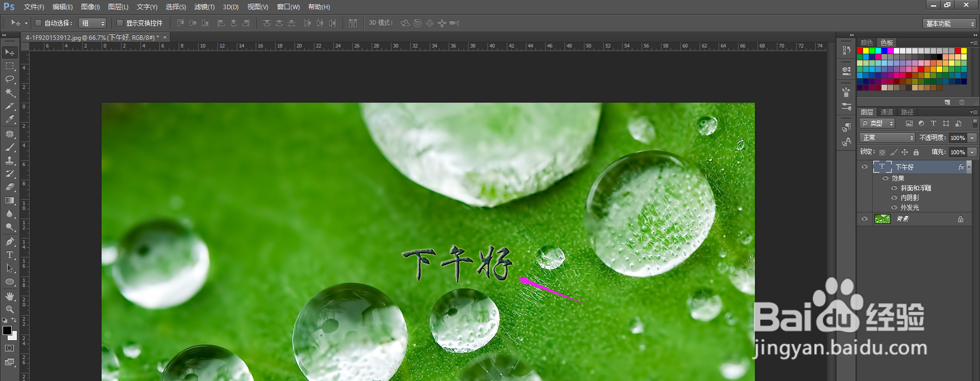The image size is (980, 381).
Task: Select the Zoom tool
Action: (10, 309)
